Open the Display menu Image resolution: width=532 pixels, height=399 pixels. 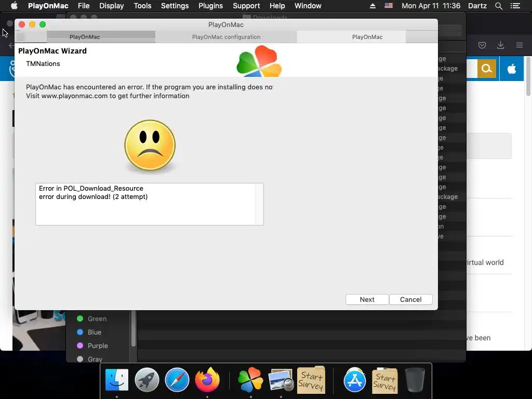111,6
